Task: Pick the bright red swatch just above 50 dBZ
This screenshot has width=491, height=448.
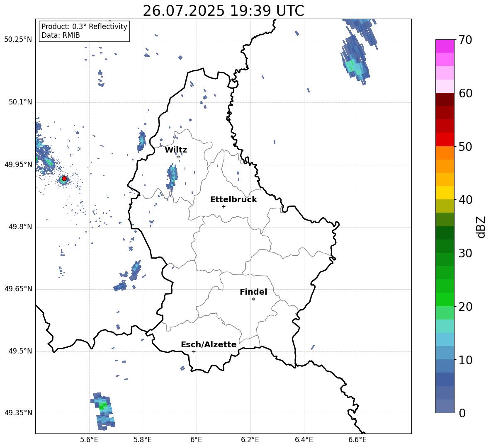Action: pyautogui.click(x=445, y=140)
